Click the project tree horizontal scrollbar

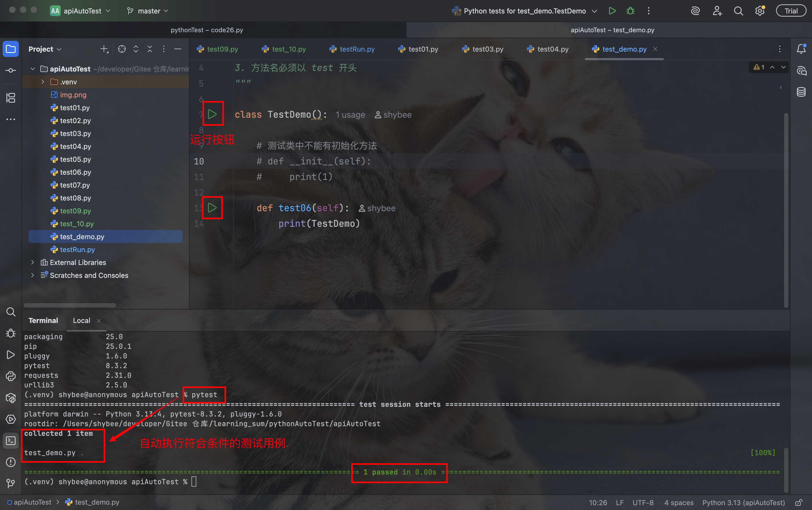[x=70, y=305]
